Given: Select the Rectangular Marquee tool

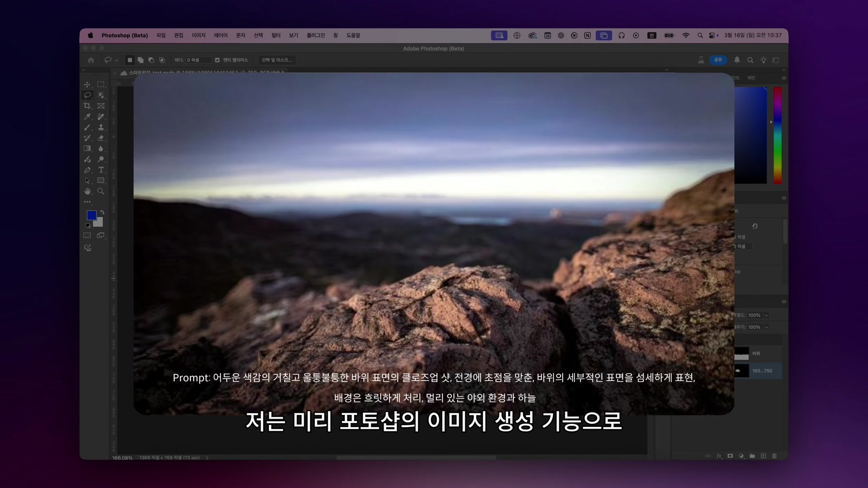Looking at the screenshot, I should 101,85.
